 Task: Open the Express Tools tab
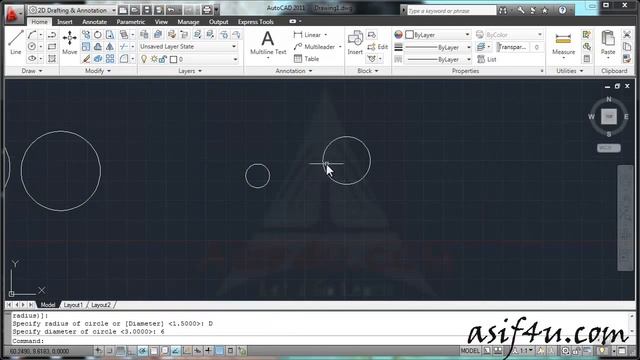tap(256, 22)
